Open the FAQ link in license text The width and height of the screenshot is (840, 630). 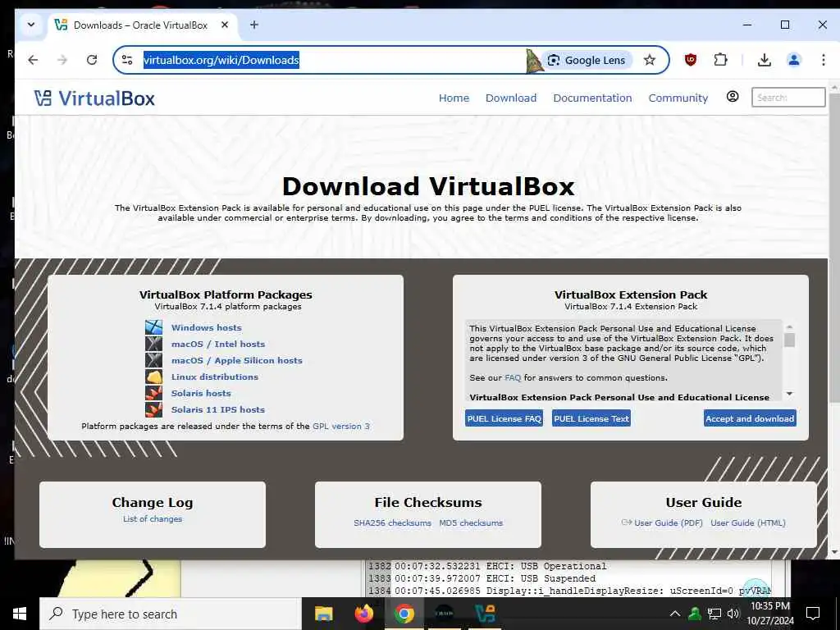(513, 377)
